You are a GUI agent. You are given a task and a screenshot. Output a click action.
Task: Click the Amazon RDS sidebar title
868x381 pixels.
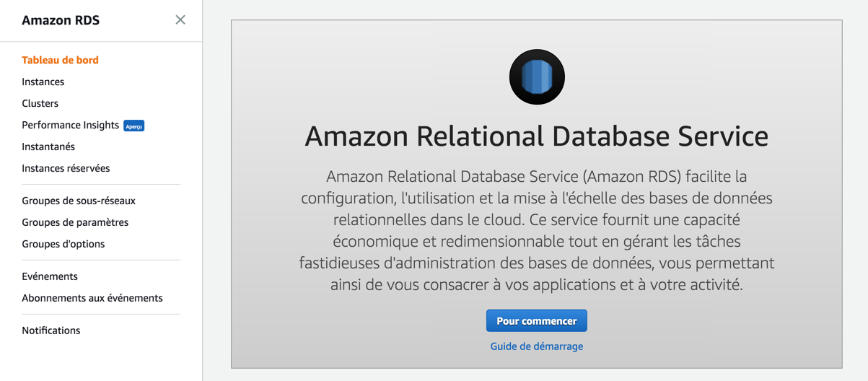61,20
